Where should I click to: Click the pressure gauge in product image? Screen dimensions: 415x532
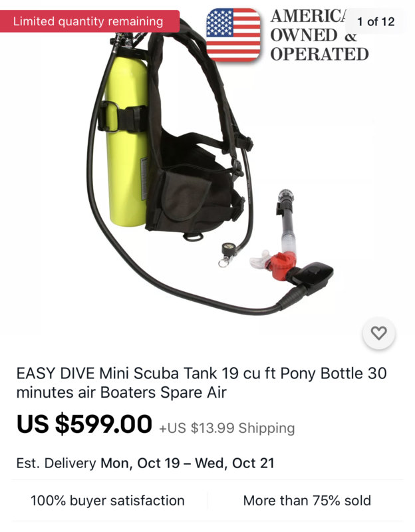pyautogui.click(x=228, y=249)
